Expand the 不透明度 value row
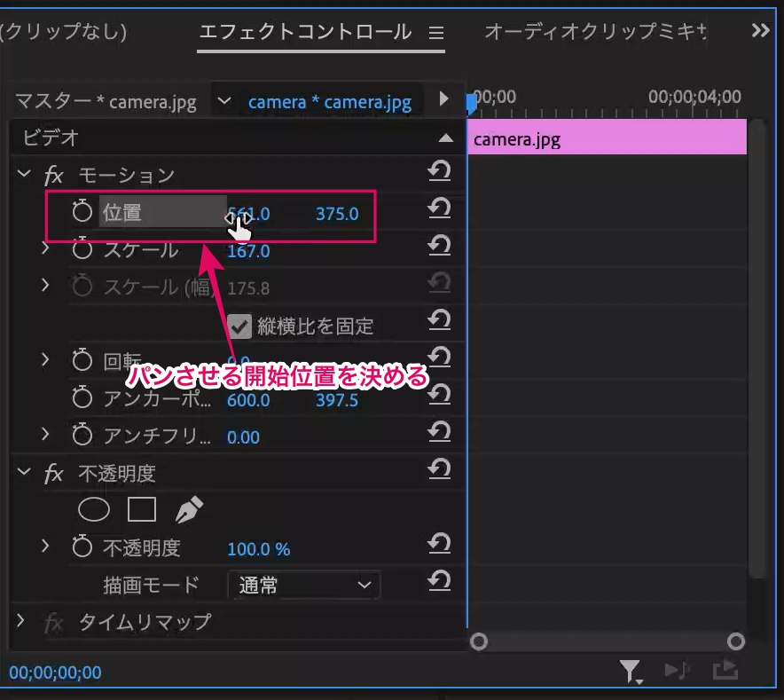Screen dimensions: 784x700 click(45, 547)
